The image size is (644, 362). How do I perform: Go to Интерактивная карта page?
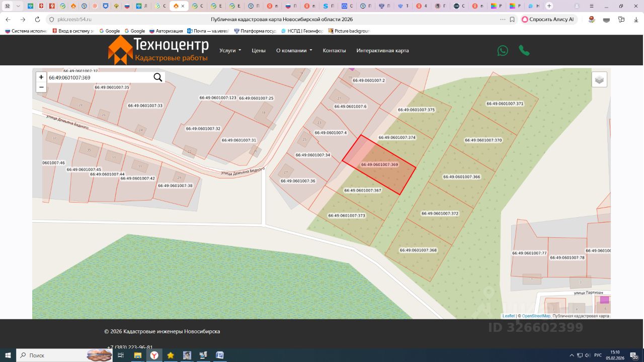tap(382, 50)
